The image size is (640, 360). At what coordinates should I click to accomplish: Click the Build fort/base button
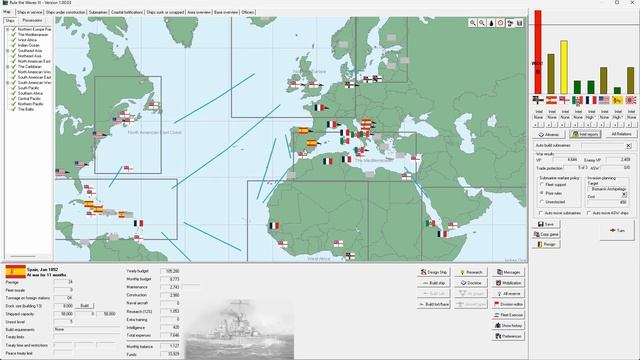point(434,304)
